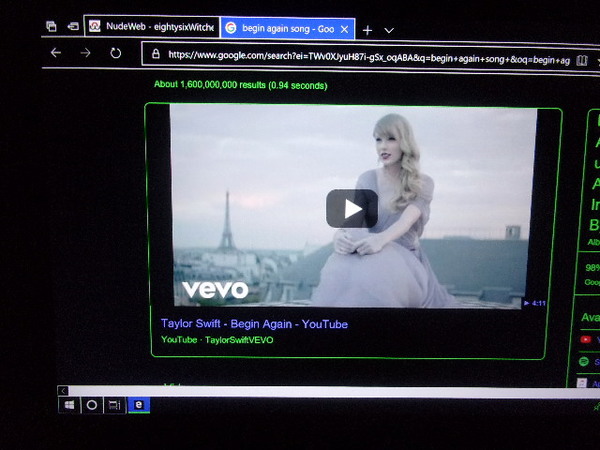Open Cortana search circle

(x=92, y=405)
